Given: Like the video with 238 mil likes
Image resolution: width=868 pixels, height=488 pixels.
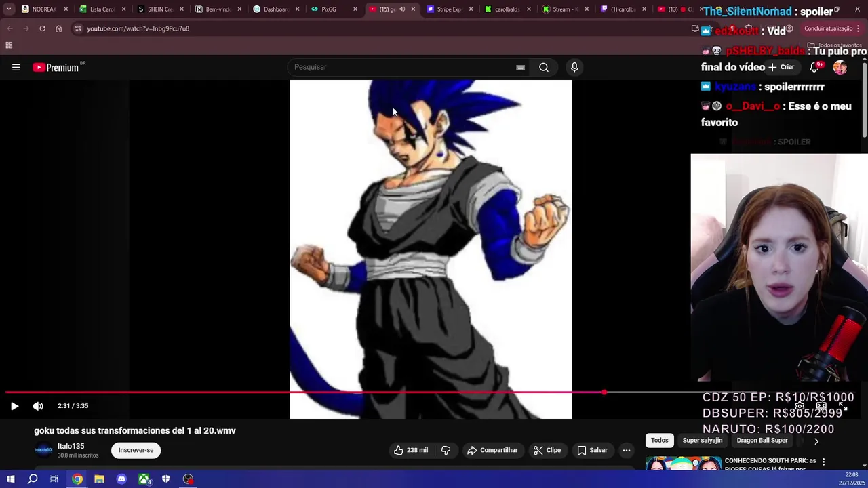Looking at the screenshot, I should [x=411, y=450].
